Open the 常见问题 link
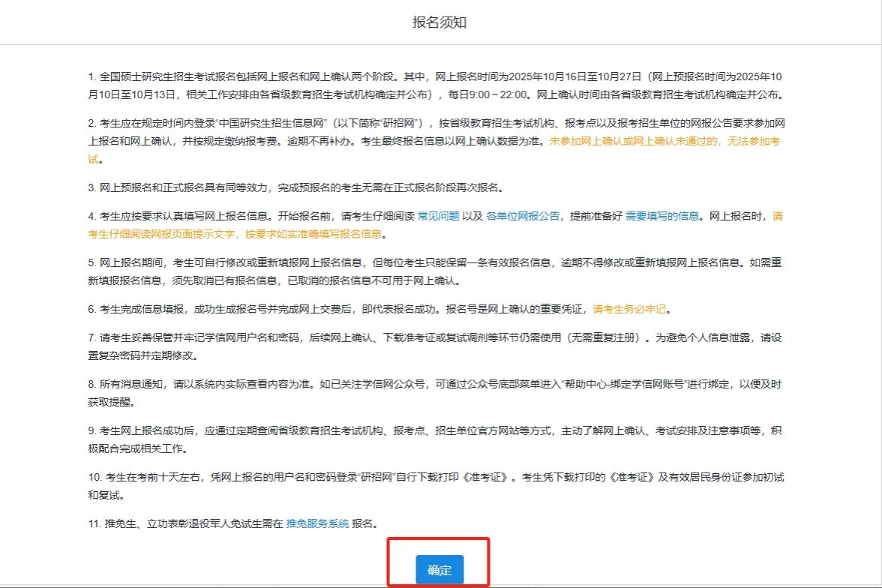Image resolution: width=882 pixels, height=588 pixels. (x=438, y=216)
